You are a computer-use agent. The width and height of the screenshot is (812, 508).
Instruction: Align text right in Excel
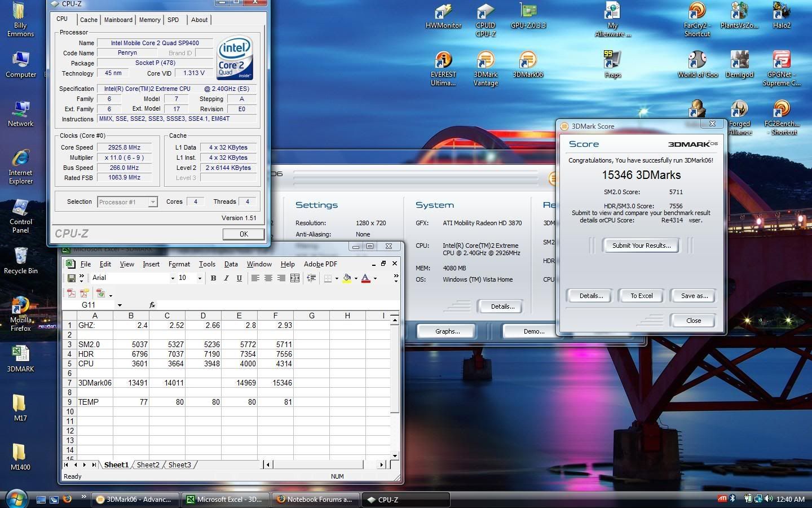pos(281,278)
